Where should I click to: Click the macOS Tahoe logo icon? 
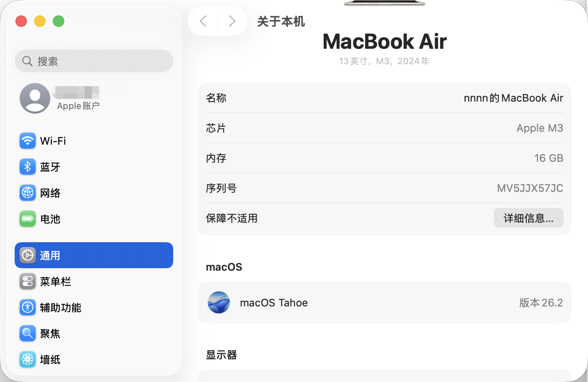[219, 303]
